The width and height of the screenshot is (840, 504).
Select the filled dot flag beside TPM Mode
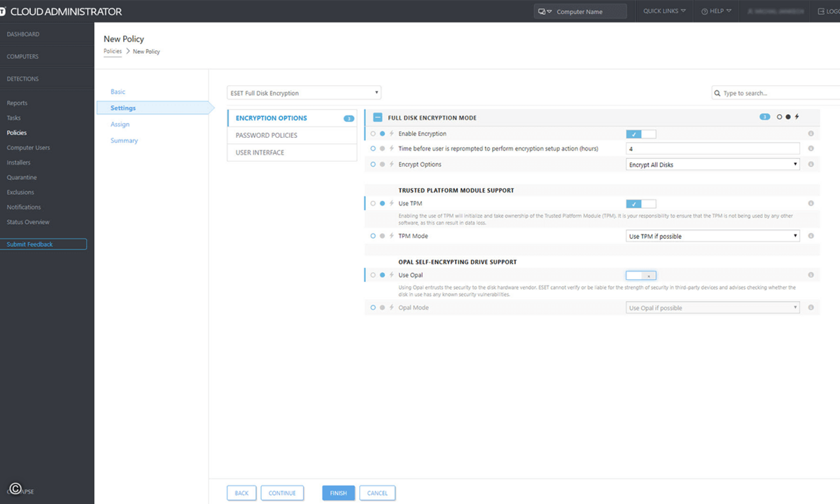pos(382,236)
